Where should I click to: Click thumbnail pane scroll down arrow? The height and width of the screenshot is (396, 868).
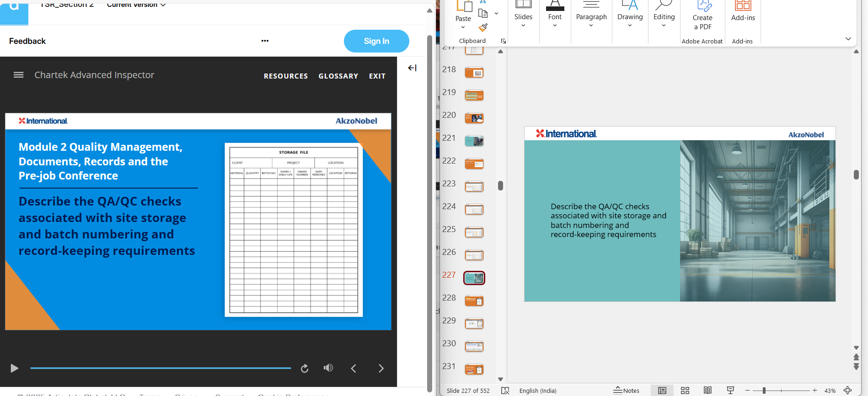(x=500, y=379)
